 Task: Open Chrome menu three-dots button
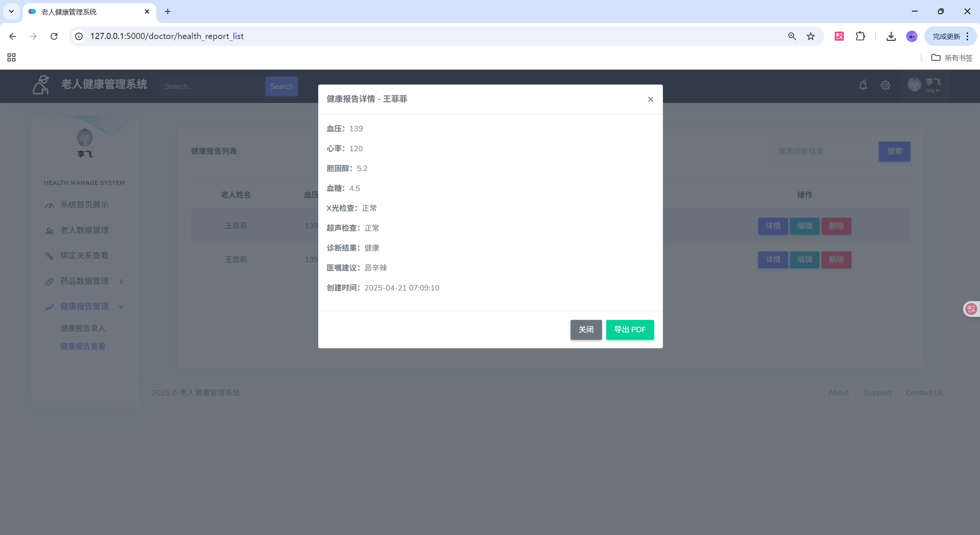[967, 36]
